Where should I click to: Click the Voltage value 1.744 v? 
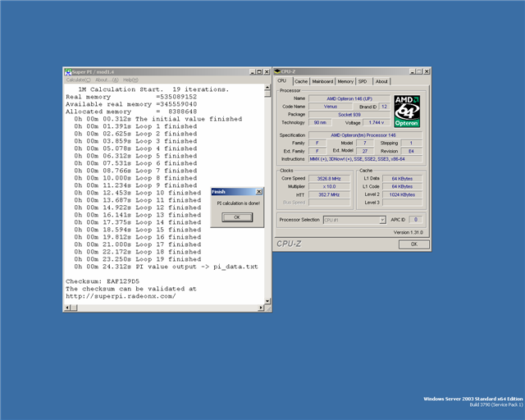coord(377,122)
